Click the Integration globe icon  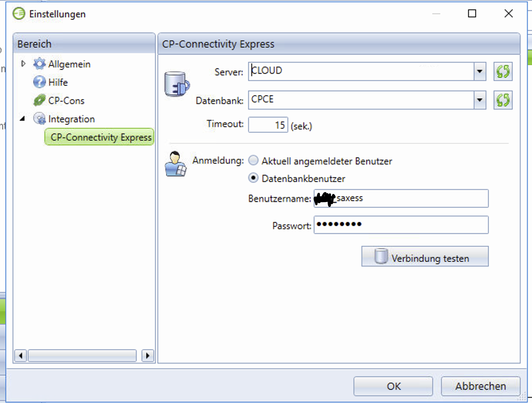tap(39, 119)
